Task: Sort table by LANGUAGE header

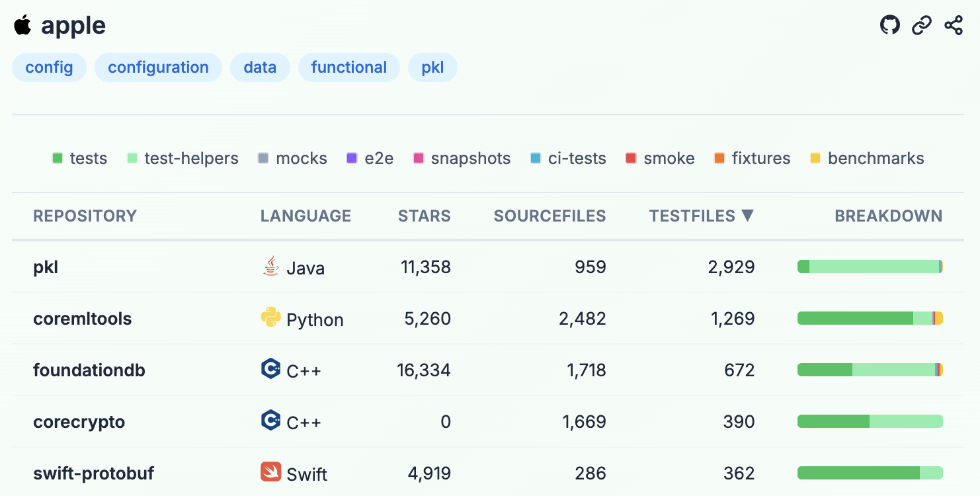Action: click(306, 216)
